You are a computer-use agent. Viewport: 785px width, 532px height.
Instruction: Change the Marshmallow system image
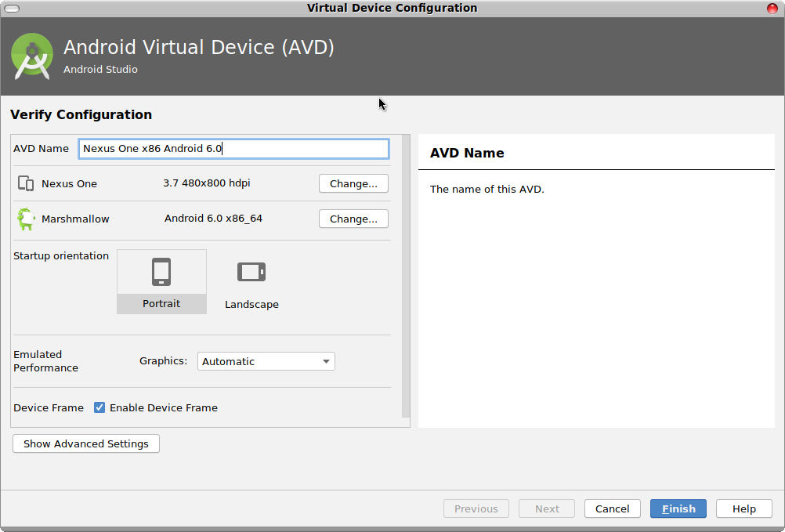pos(353,219)
